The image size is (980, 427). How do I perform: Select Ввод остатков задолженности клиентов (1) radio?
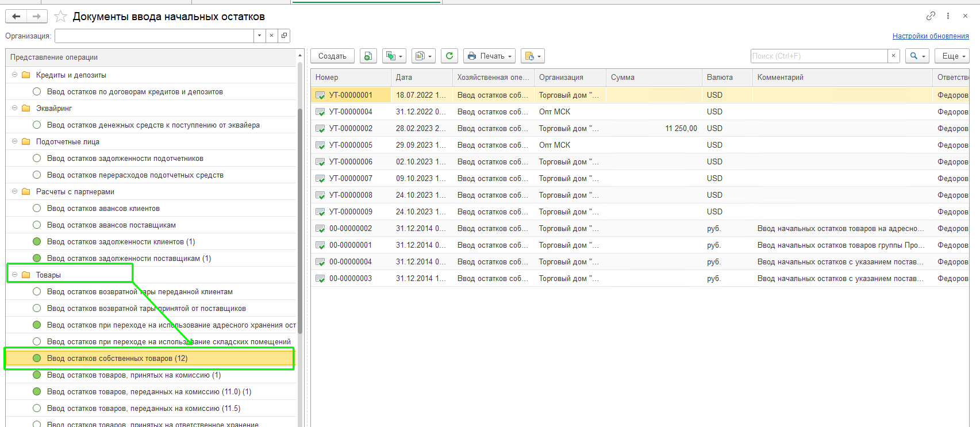[x=37, y=241]
